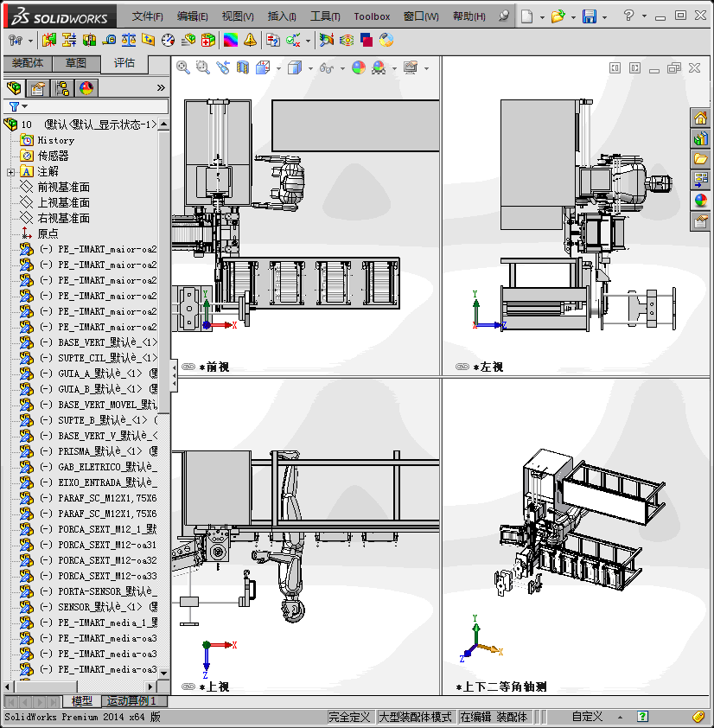The height and width of the screenshot is (728, 714).
Task: Select the Zoom to Area tool
Action: point(203,67)
